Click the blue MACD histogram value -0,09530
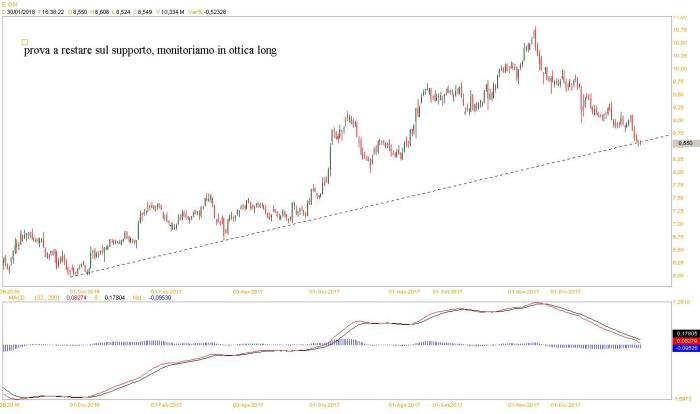700x414 pixels. tap(160, 297)
